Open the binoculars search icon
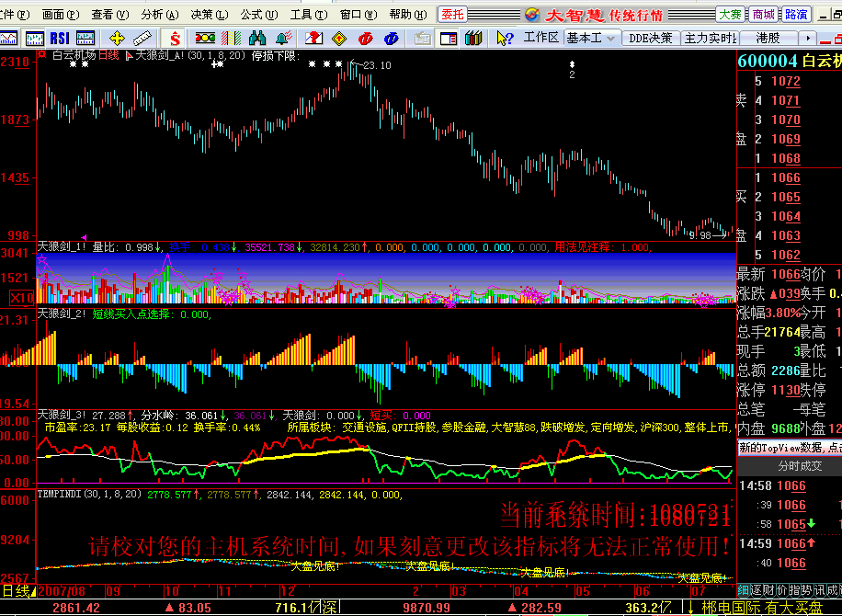The height and width of the screenshot is (616, 842). pos(257,38)
